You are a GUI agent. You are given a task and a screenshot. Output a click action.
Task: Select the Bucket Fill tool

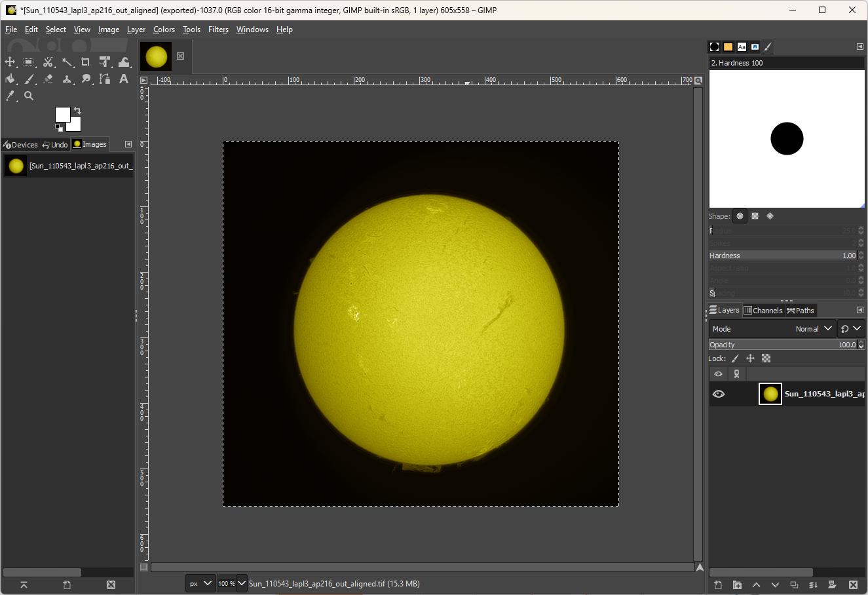click(10, 79)
